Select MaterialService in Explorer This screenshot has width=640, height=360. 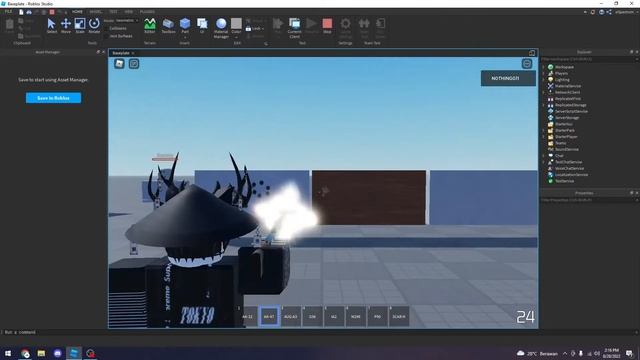[x=567, y=86]
